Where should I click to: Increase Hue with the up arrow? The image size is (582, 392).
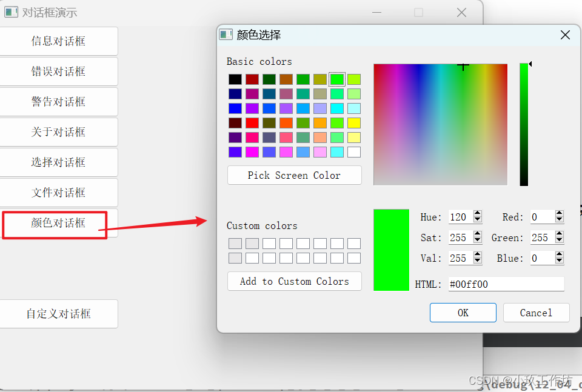[478, 214]
